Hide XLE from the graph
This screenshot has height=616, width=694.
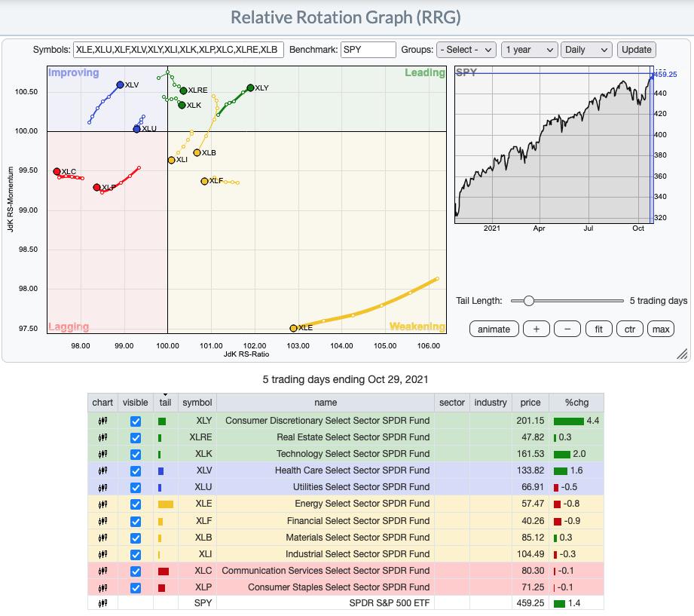pos(136,504)
